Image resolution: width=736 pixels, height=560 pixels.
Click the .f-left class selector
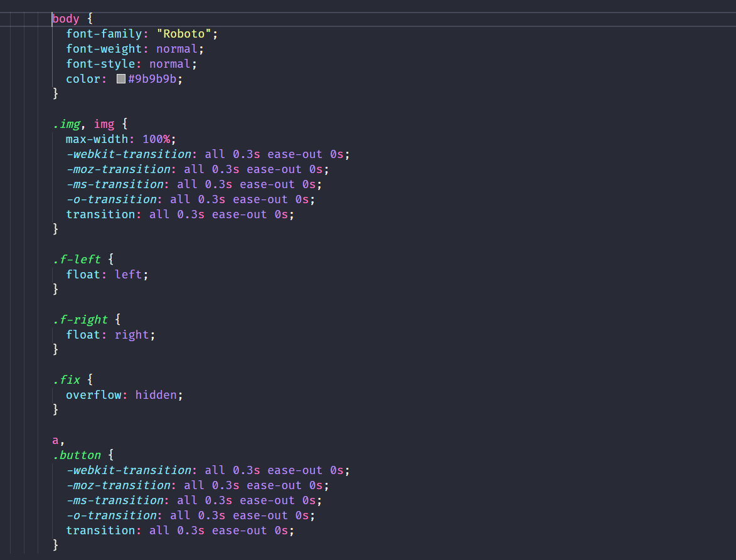pos(77,260)
